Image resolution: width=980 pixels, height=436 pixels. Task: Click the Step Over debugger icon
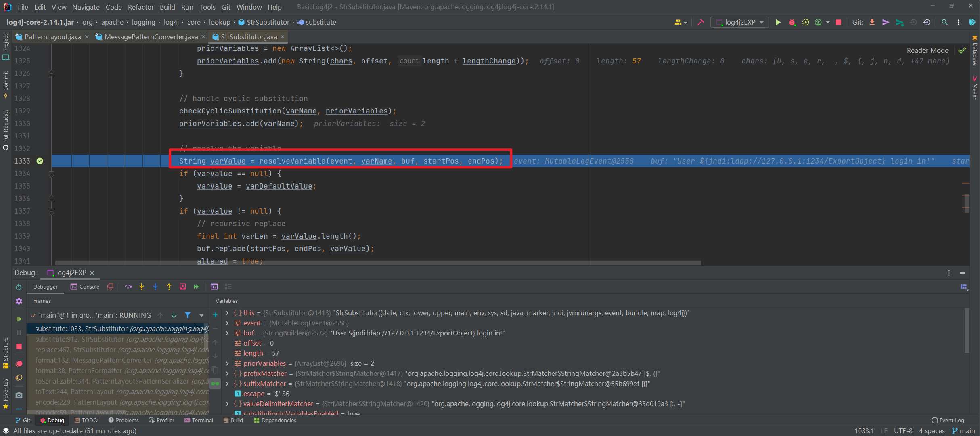[x=128, y=287]
